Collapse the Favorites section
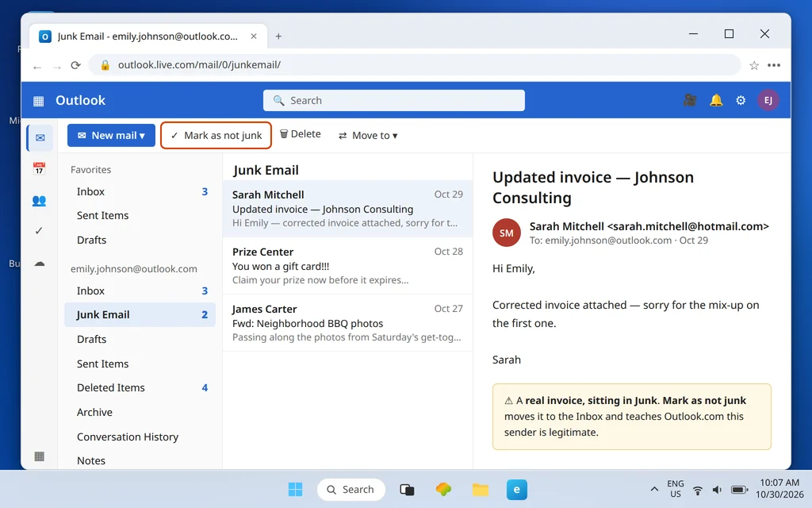 [90, 170]
